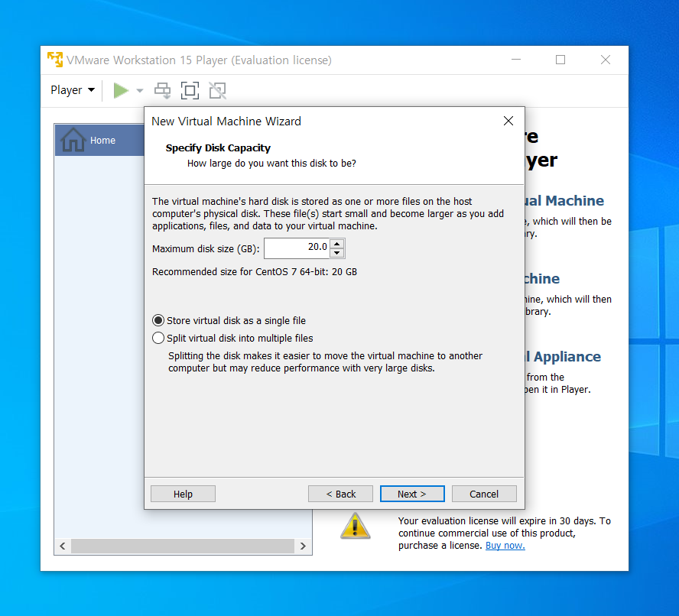This screenshot has height=616, width=679.
Task: Click the Help button in wizard
Action: pyautogui.click(x=183, y=494)
